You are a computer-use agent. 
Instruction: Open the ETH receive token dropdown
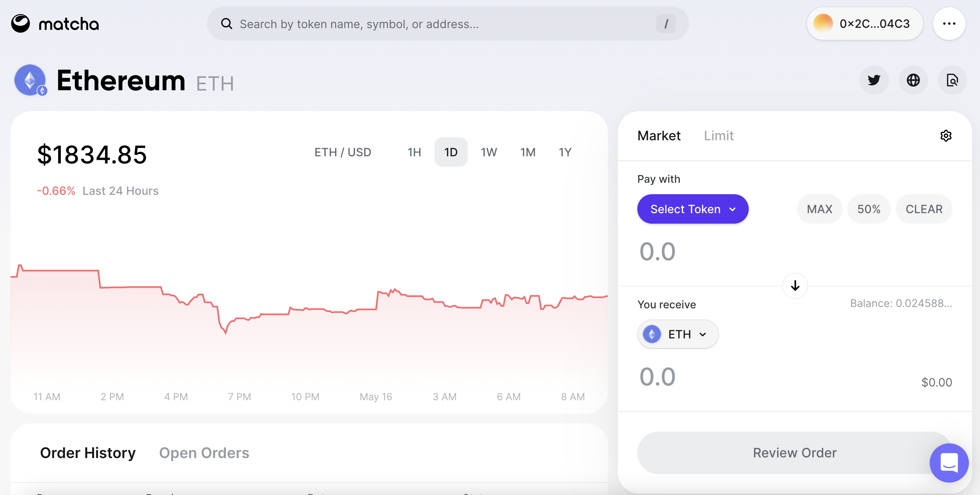tap(678, 334)
